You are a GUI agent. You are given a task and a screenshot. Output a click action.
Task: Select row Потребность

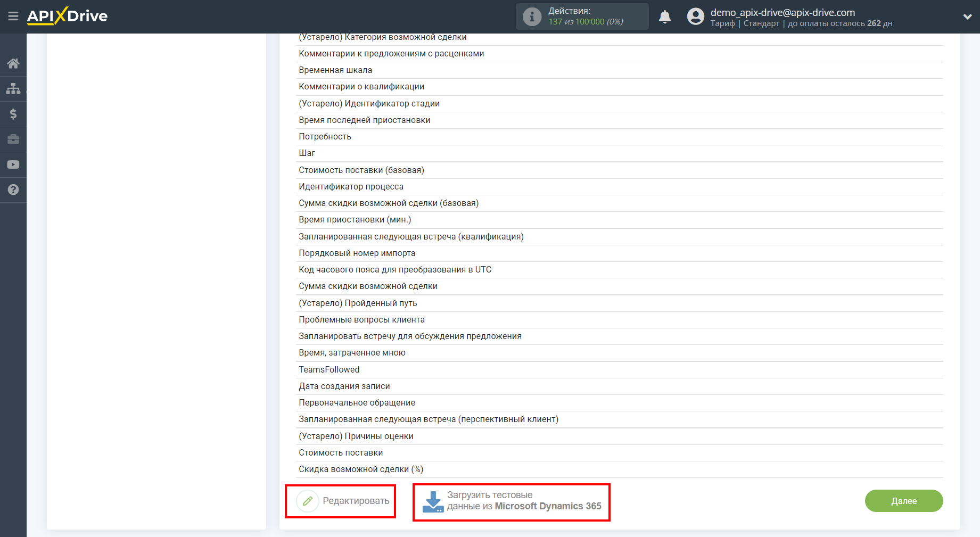(620, 137)
